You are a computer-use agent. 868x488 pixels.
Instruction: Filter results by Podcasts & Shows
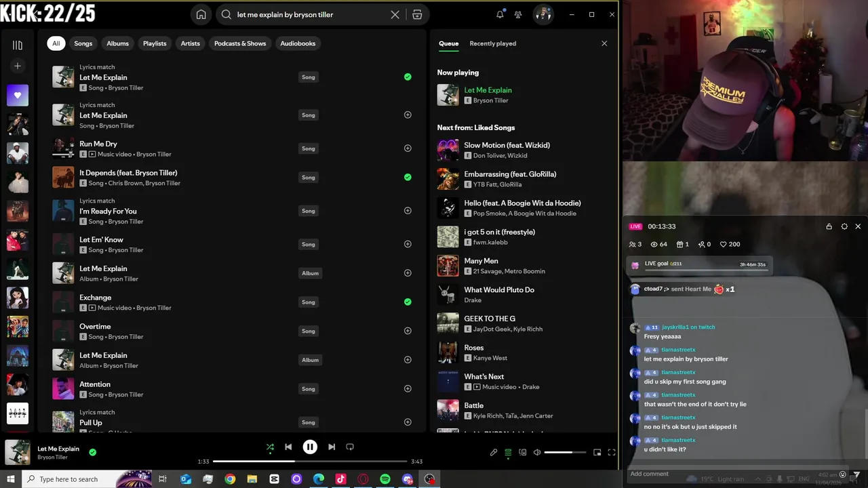point(240,43)
